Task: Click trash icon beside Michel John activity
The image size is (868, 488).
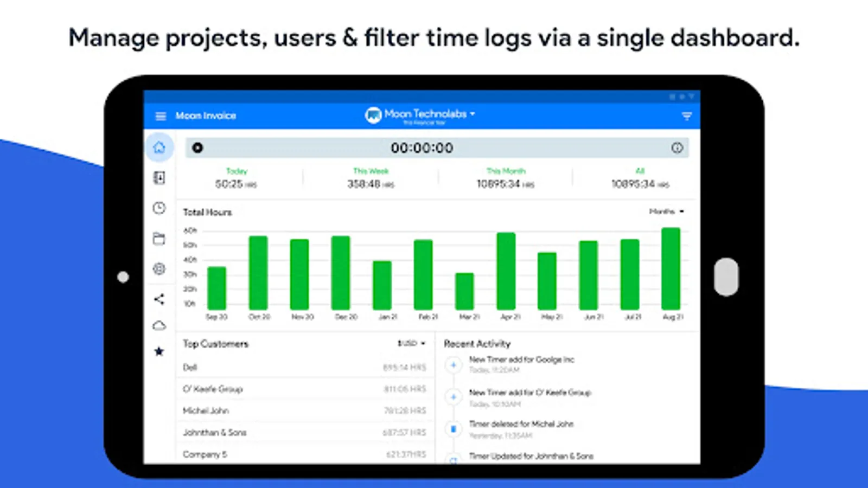Action: [453, 429]
